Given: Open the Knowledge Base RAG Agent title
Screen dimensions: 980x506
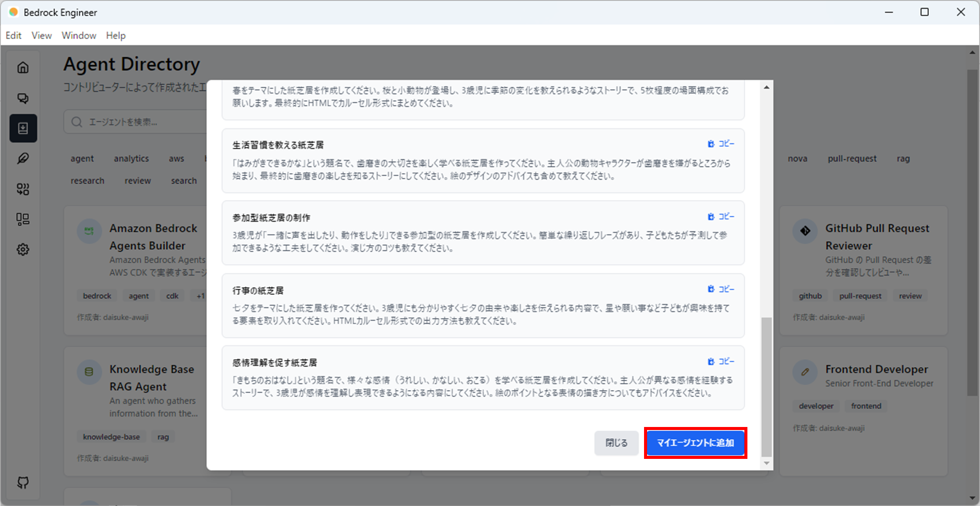Looking at the screenshot, I should coord(152,378).
